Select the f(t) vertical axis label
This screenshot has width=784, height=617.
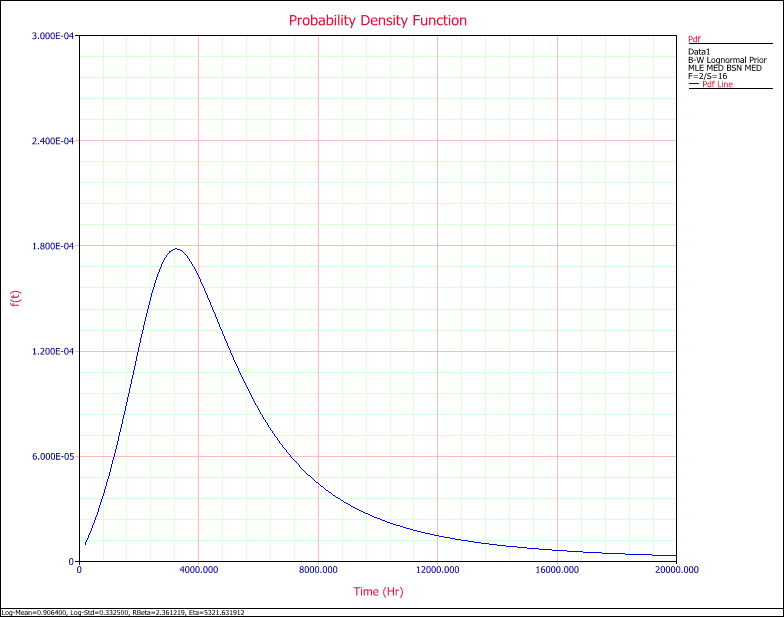15,298
